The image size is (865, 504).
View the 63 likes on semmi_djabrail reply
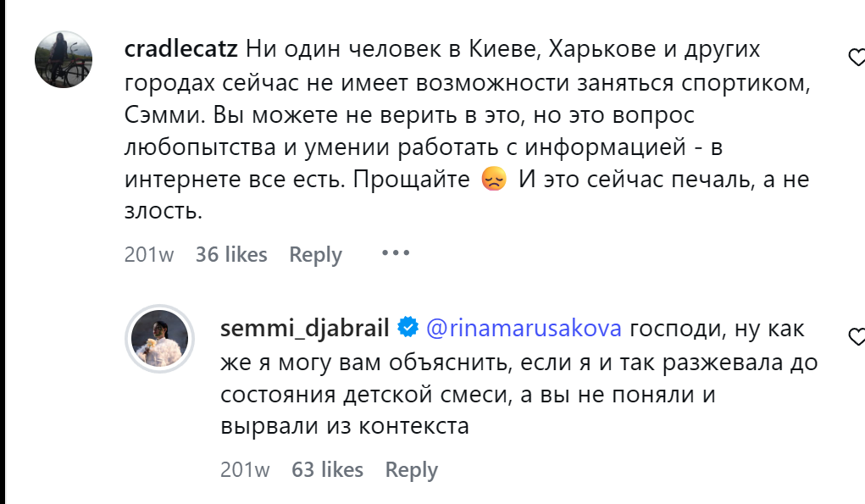[327, 469]
